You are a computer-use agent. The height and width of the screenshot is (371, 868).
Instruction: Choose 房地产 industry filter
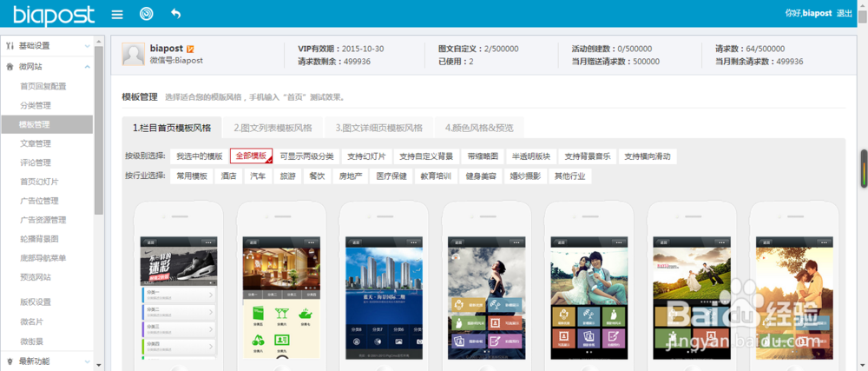pos(351,176)
